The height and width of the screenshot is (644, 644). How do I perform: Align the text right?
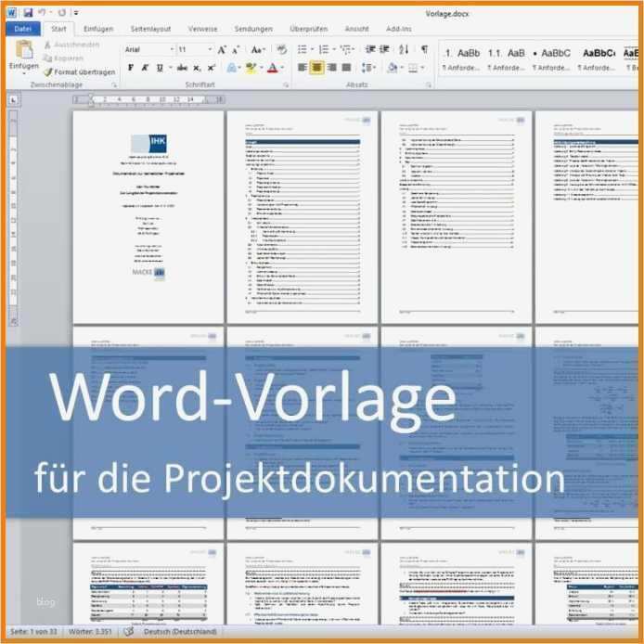[x=332, y=68]
